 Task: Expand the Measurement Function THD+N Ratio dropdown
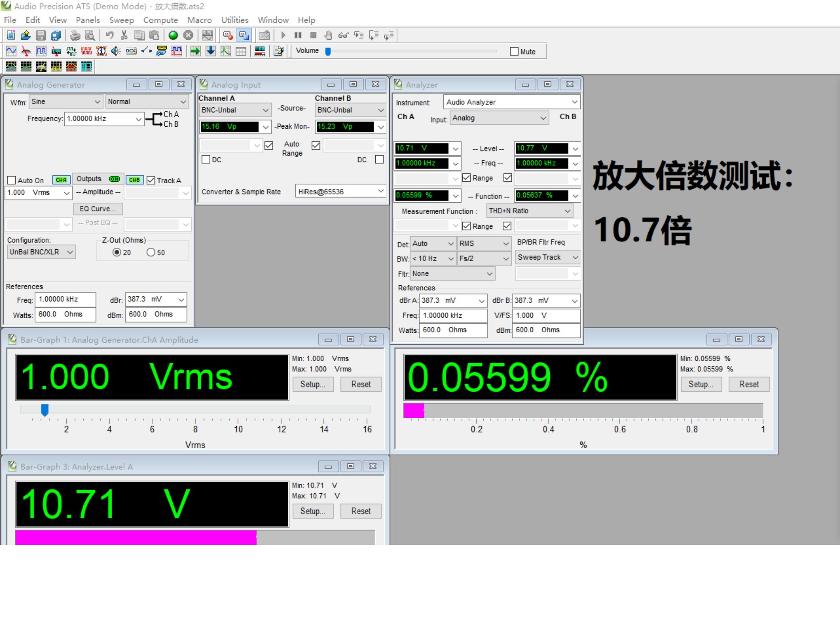tap(530, 211)
